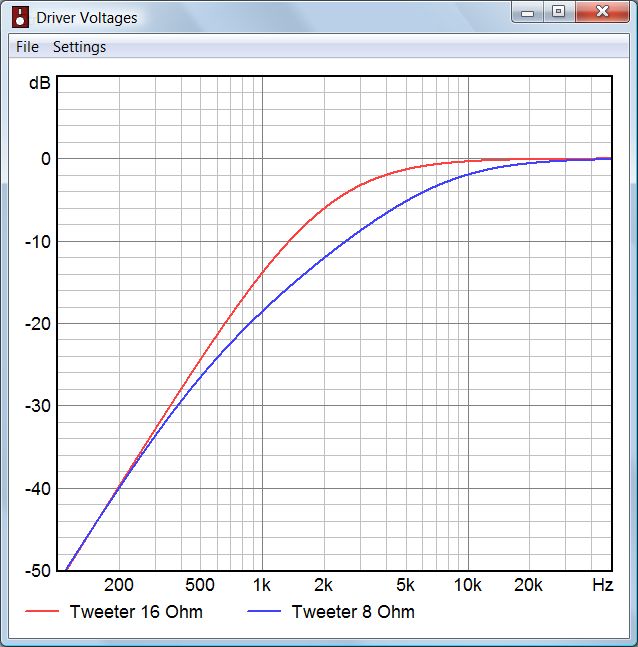This screenshot has width=638, height=647.
Task: Open the Settings menu
Action: tap(79, 47)
